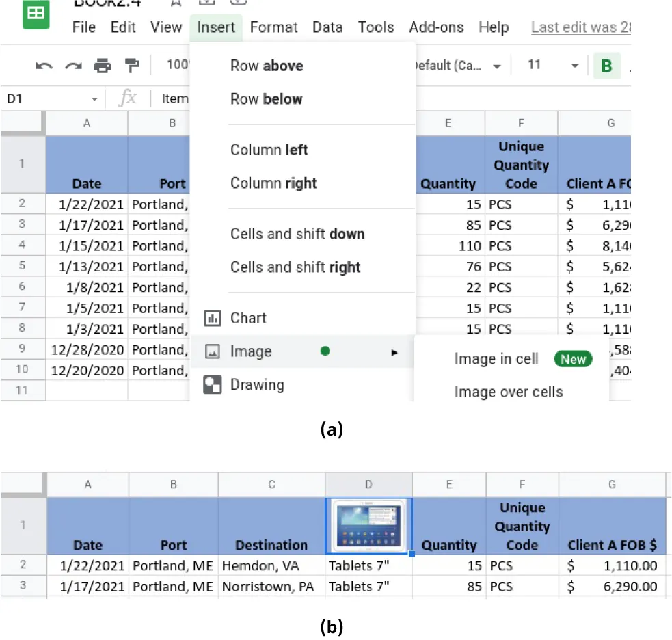Click the move-to-folder icon beside the title
Viewport: 672px width, 640px height.
tap(207, 4)
